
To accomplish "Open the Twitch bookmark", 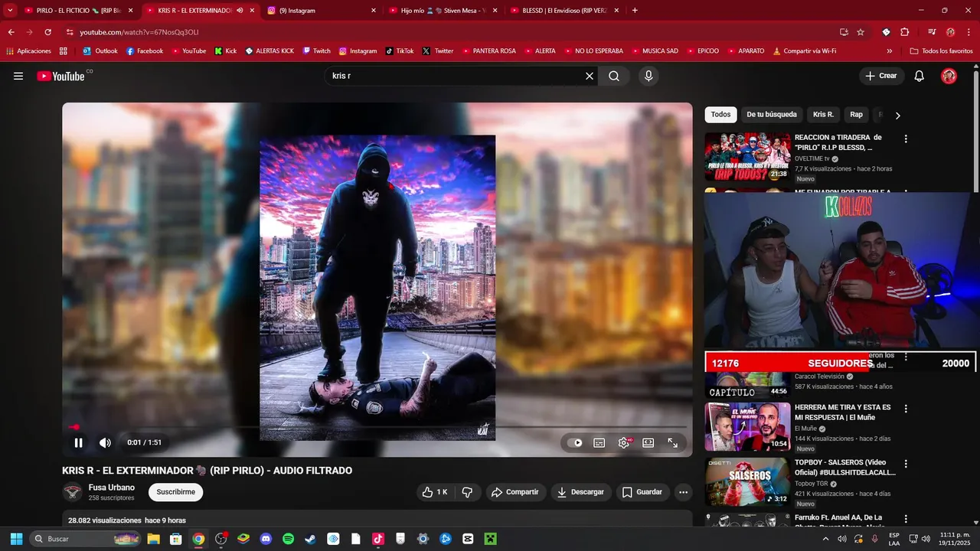I will tap(316, 51).
